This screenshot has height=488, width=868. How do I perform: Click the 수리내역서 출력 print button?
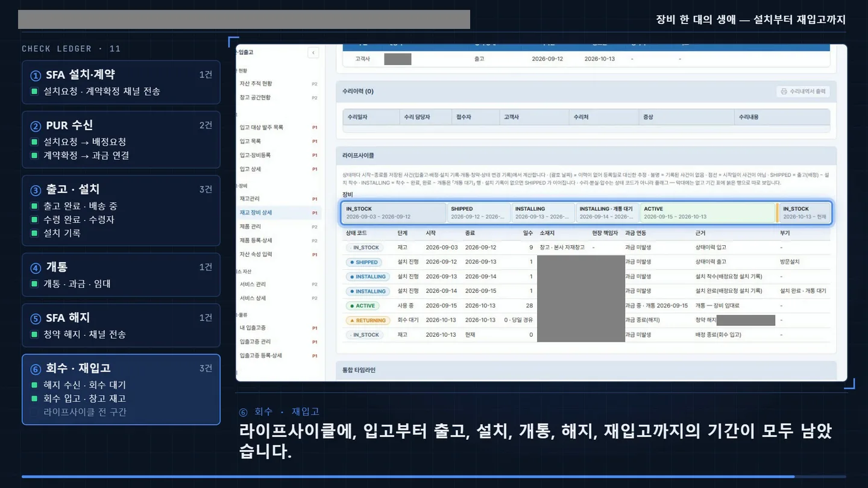click(x=803, y=92)
